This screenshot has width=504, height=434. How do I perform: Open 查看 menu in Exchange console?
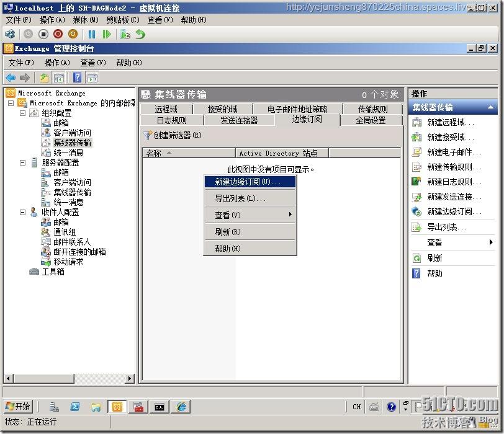coord(93,63)
